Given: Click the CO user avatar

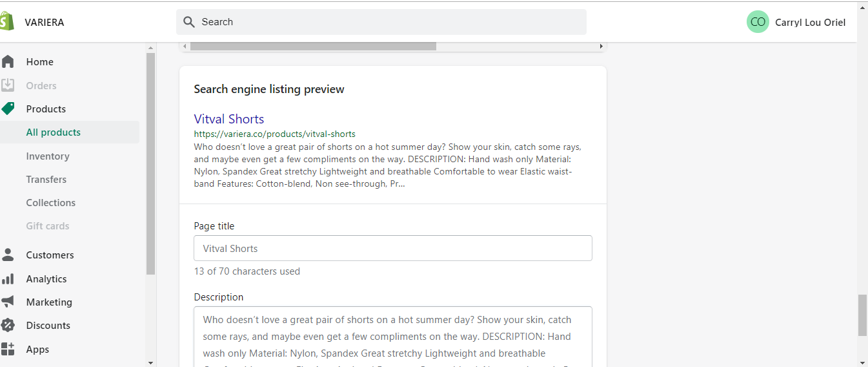Looking at the screenshot, I should click(x=758, y=22).
